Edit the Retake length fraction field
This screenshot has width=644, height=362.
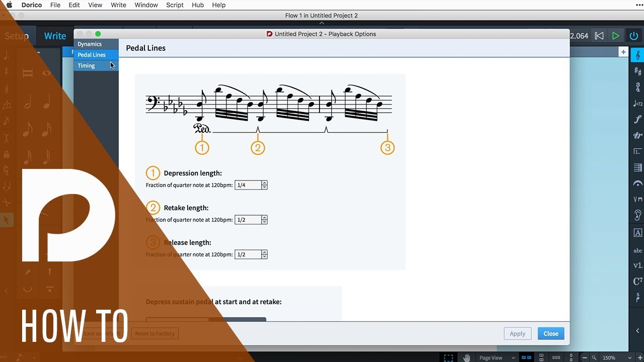coord(248,220)
